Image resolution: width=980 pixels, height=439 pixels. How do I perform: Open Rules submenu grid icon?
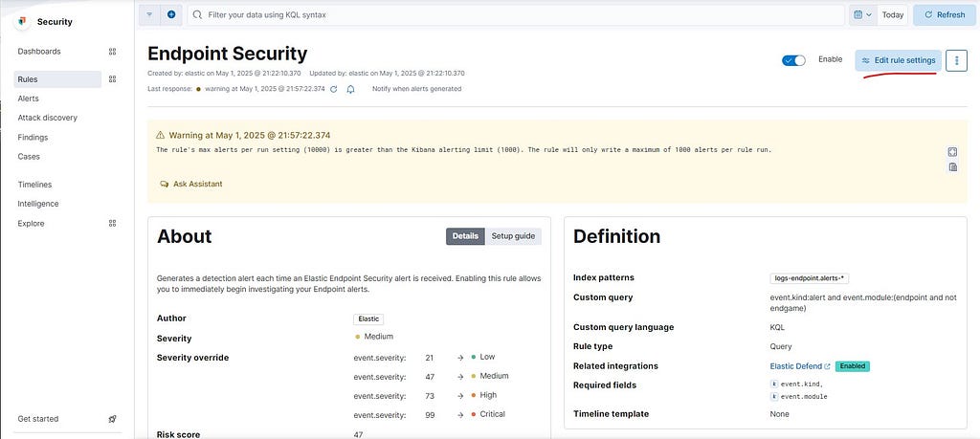[113, 79]
